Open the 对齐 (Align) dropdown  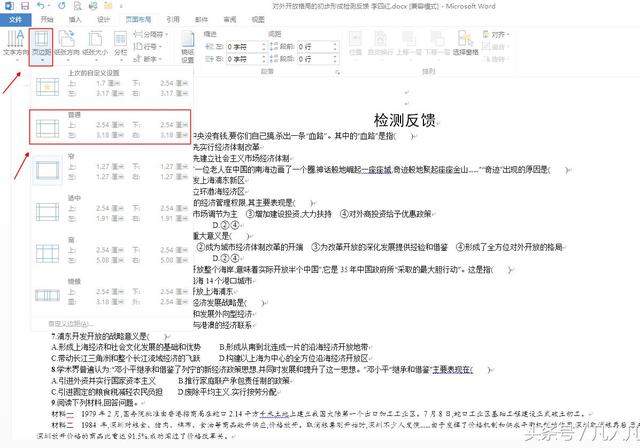click(x=496, y=35)
